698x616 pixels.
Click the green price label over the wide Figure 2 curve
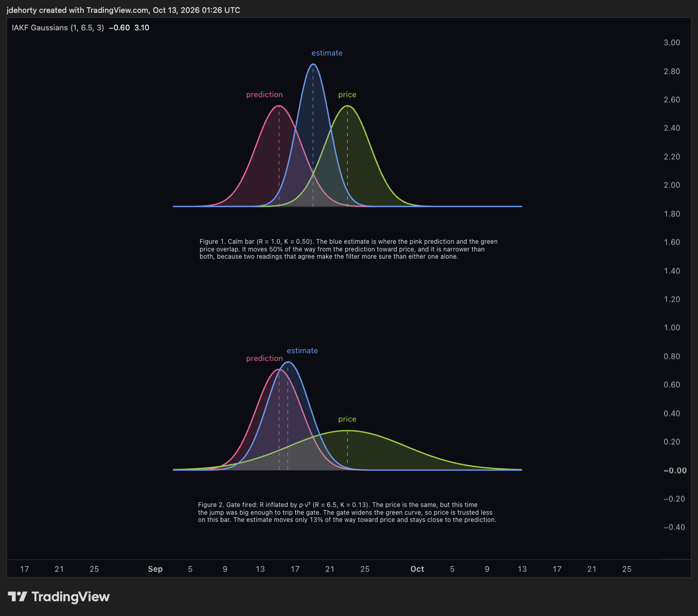pyautogui.click(x=347, y=419)
